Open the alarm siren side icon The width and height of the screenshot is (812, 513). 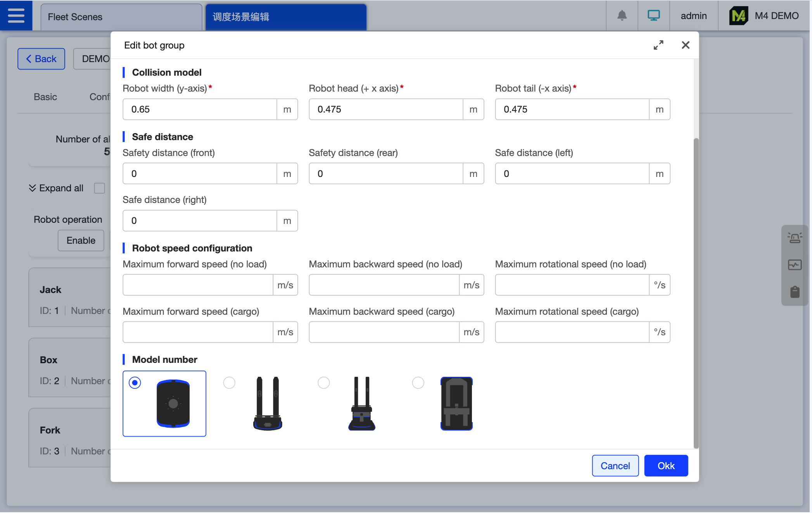pyautogui.click(x=795, y=238)
